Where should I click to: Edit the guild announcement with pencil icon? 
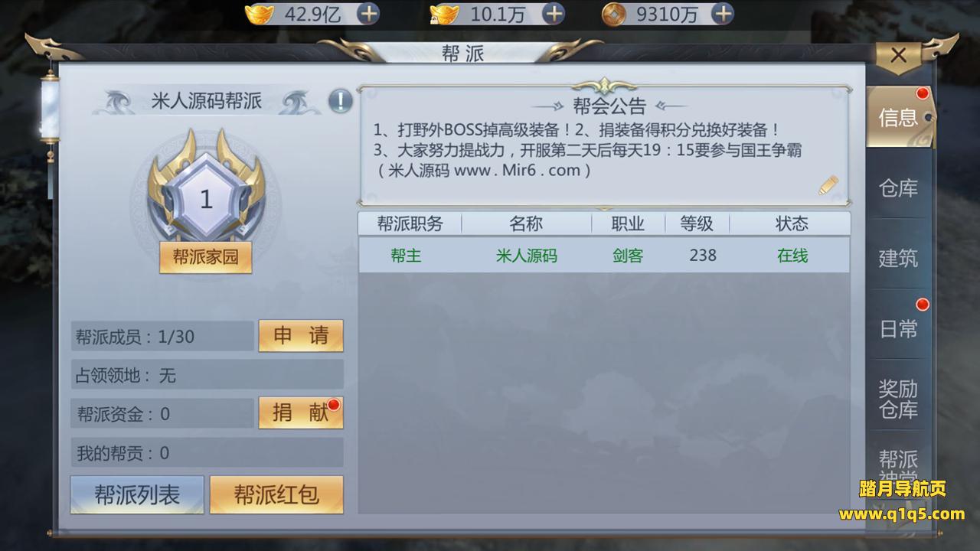pyautogui.click(x=828, y=185)
